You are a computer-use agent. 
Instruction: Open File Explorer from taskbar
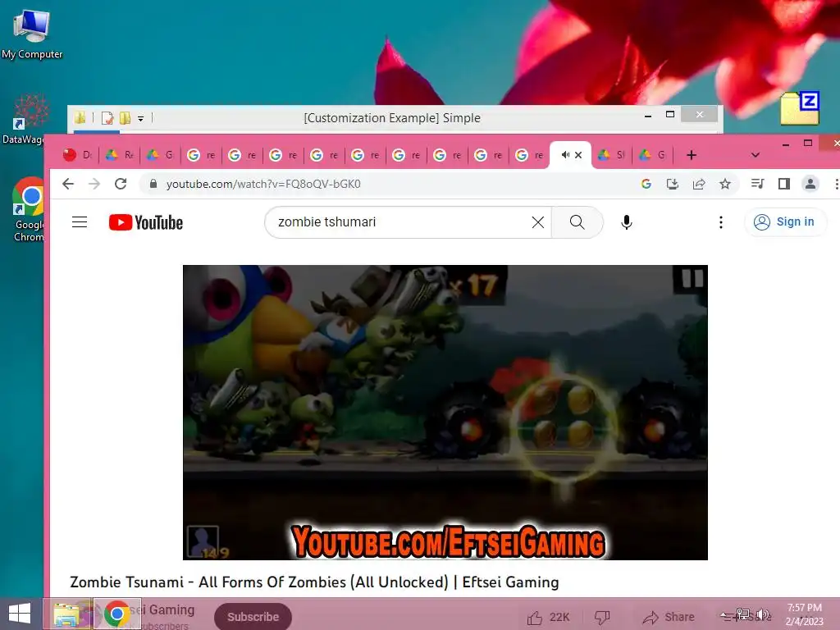coord(66,614)
